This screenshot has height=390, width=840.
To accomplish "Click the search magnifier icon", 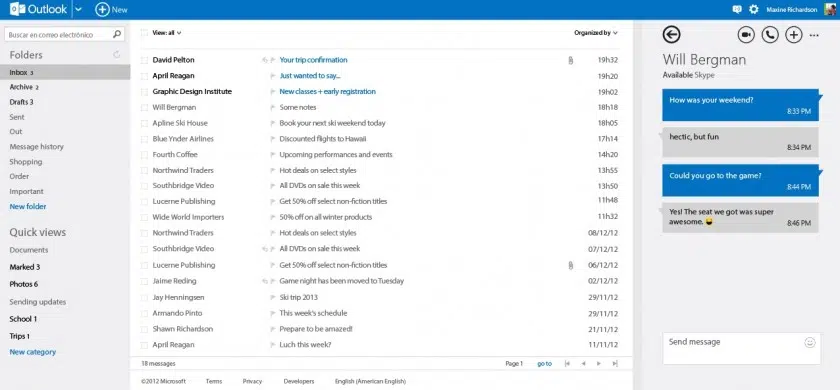I will pyautogui.click(x=117, y=34).
